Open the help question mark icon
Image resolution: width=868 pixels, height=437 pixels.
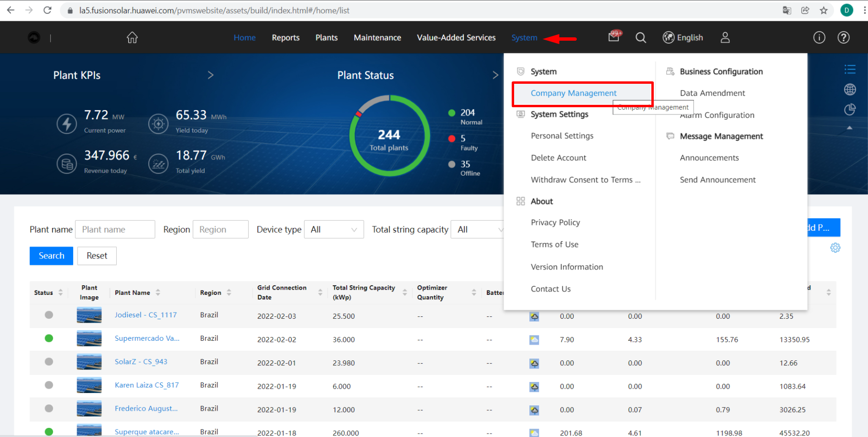coord(844,38)
